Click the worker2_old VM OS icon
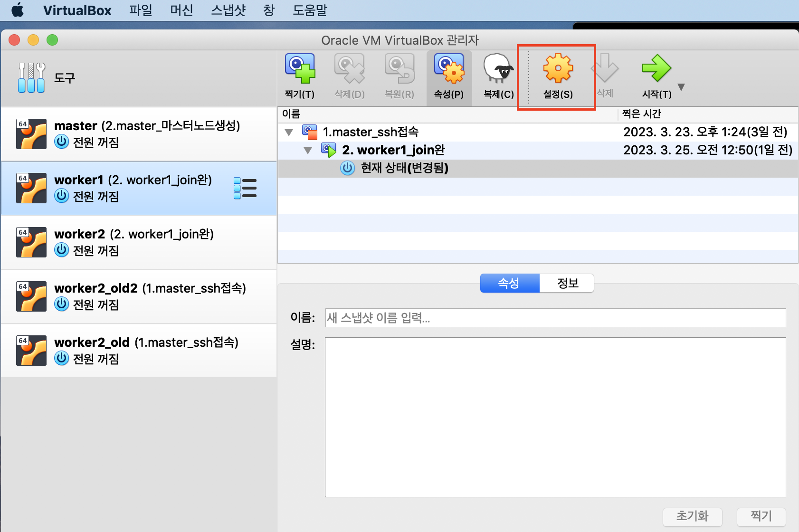799x532 pixels. click(x=31, y=351)
